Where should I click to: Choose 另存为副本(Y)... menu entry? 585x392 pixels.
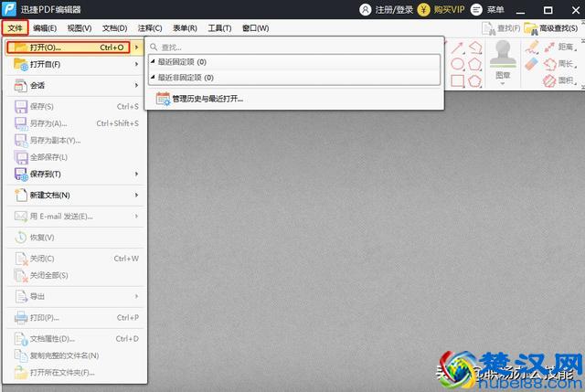coord(75,140)
